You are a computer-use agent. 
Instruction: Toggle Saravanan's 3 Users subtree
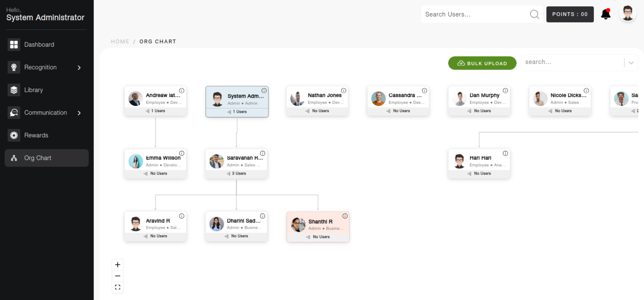(237, 174)
